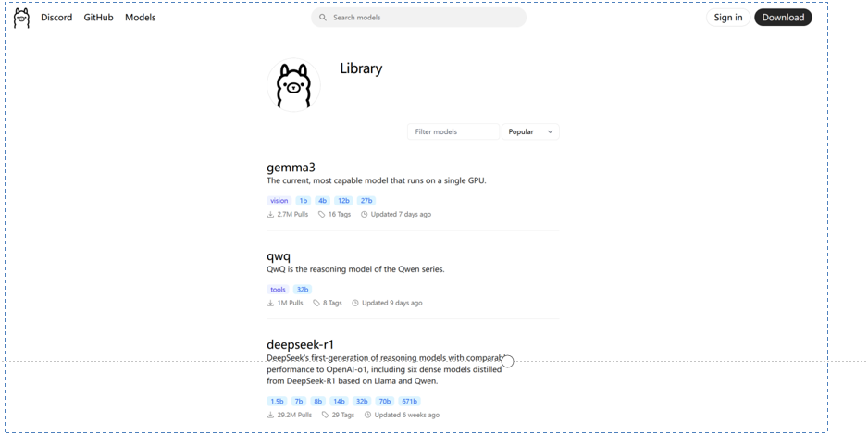Select the 1.5b tag on deepseek-r1
The width and height of the screenshot is (868, 435).
coord(278,402)
